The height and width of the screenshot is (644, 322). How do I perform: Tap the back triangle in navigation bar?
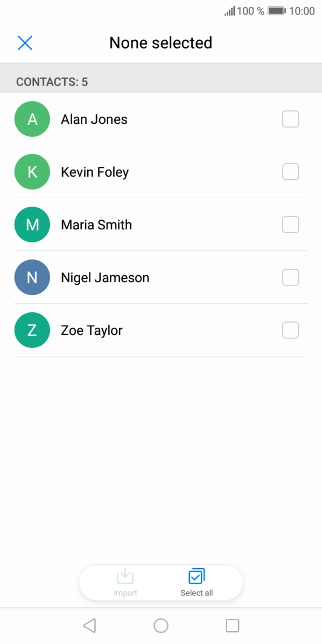coord(89,625)
